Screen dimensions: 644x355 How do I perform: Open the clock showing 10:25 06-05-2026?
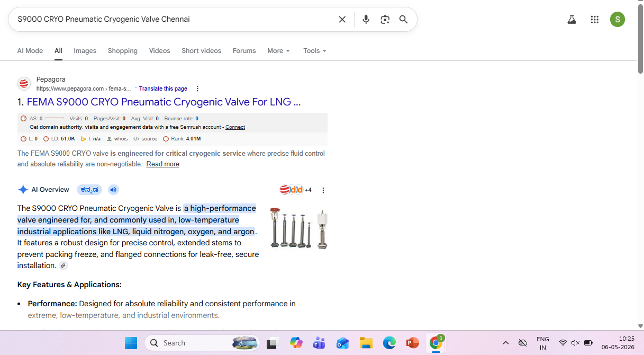618,343
